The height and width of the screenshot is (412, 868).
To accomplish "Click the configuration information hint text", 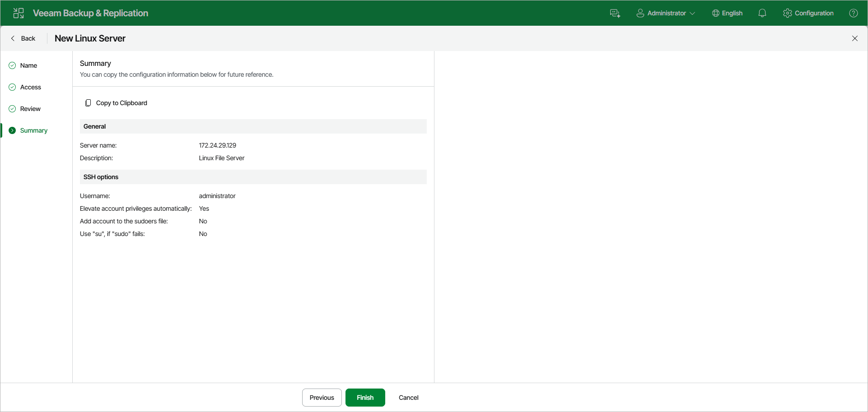I will pyautogui.click(x=177, y=74).
